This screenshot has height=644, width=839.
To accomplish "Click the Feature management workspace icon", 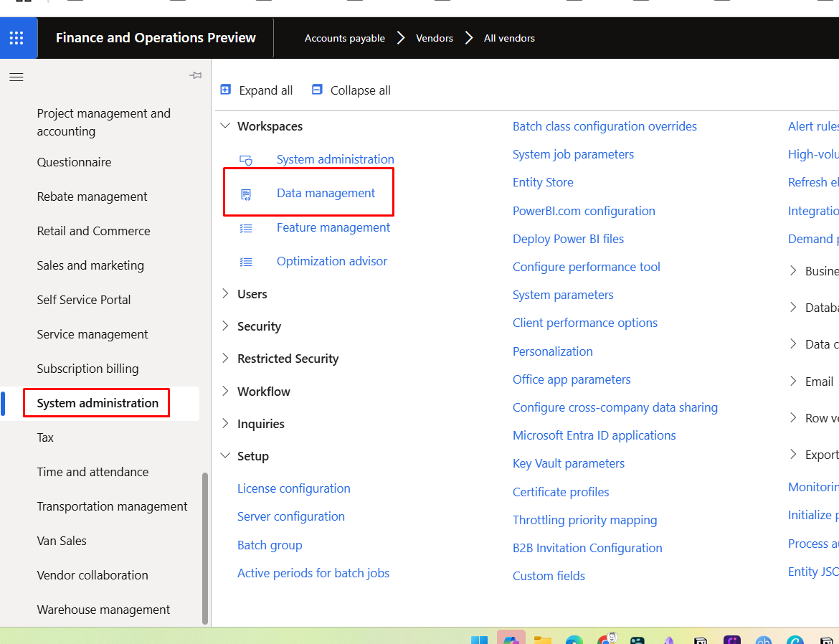I will [245, 228].
